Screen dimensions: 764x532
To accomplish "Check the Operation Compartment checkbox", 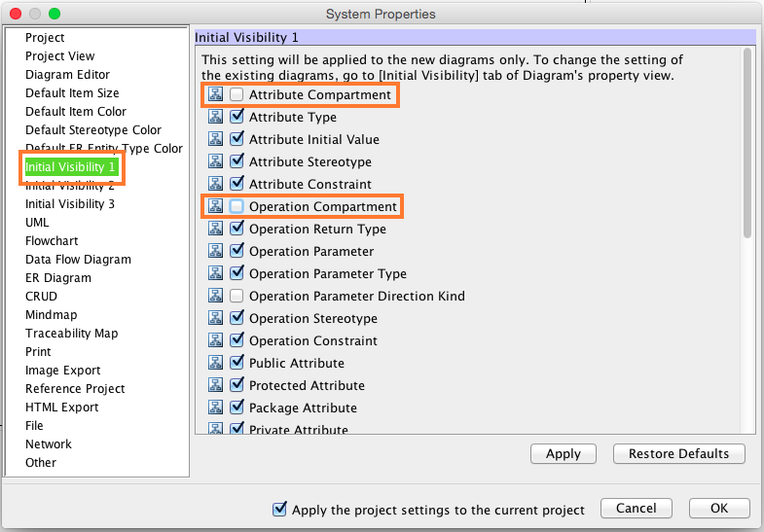I will pyautogui.click(x=236, y=207).
